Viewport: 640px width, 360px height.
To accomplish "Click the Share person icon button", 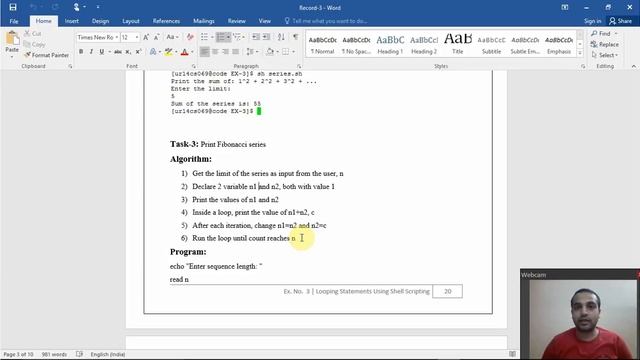I will point(620,21).
